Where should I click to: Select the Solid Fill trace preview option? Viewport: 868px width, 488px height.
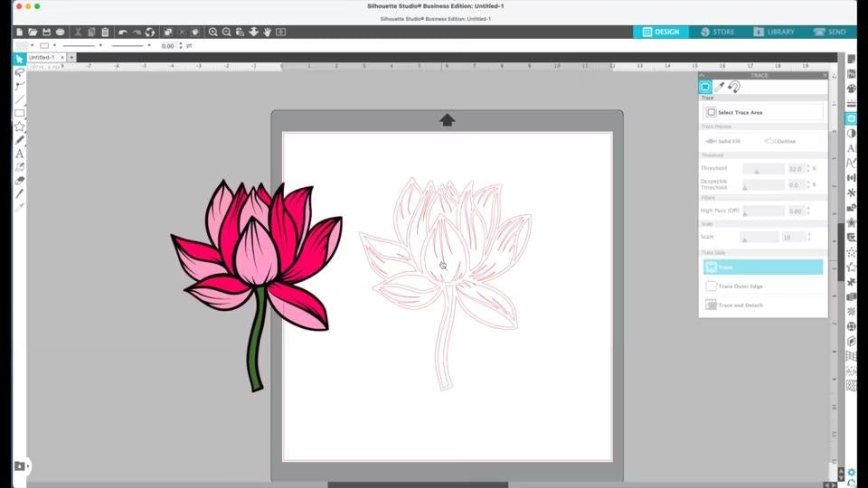pyautogui.click(x=723, y=141)
